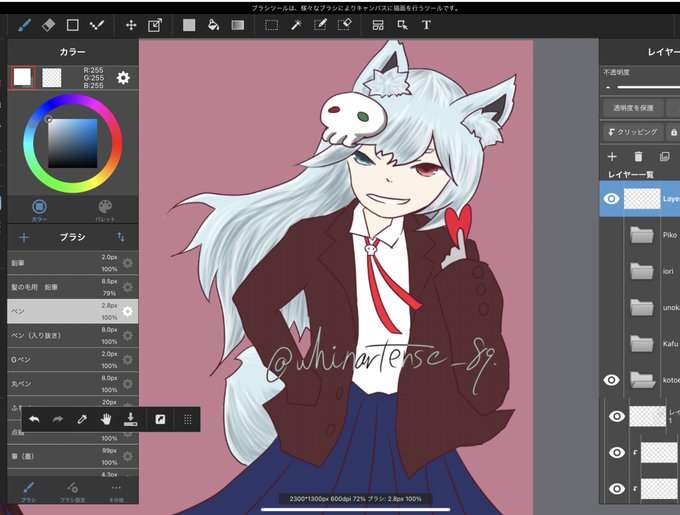This screenshot has height=515, width=680.
Task: Expand the unoka layer folder
Action: [x=641, y=307]
